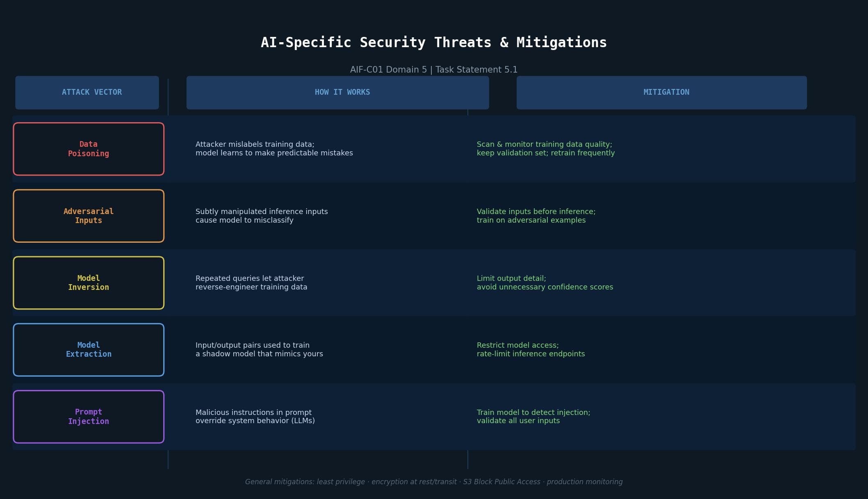Click the title AI-Specific Security Threats & Mitigations
The image size is (868, 499).
coord(434,43)
